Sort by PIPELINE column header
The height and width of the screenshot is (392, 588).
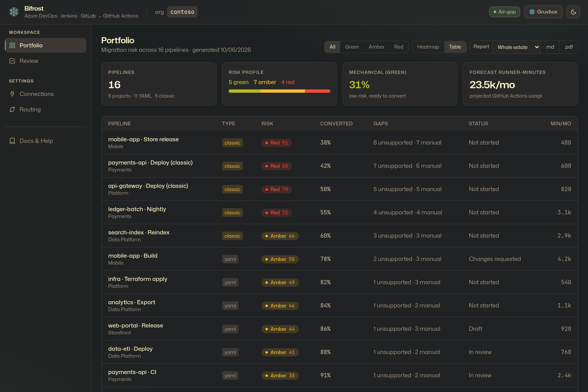[119, 124]
